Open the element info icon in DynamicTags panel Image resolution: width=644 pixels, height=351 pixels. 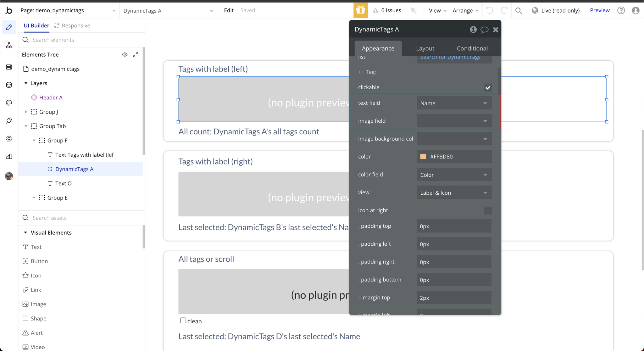point(473,30)
